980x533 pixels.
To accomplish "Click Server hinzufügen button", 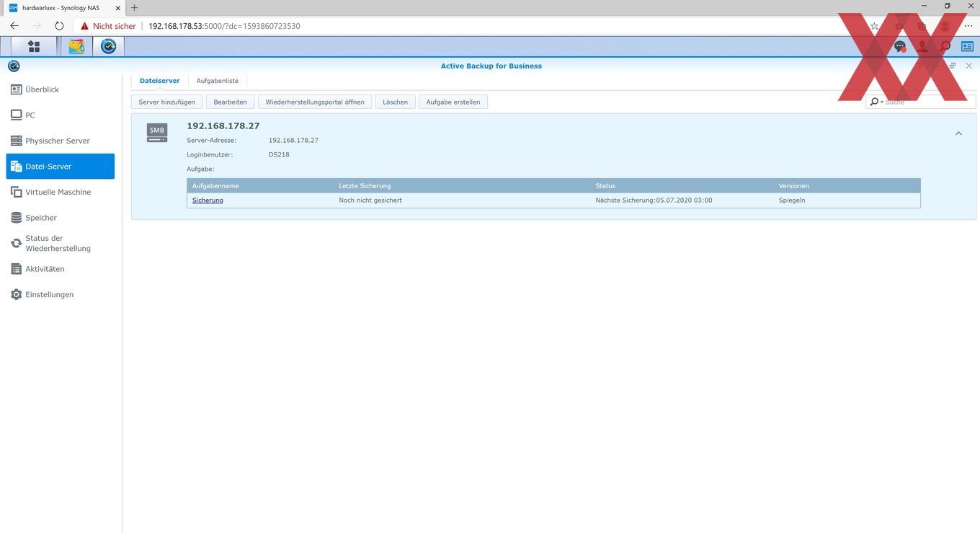I will tap(166, 102).
